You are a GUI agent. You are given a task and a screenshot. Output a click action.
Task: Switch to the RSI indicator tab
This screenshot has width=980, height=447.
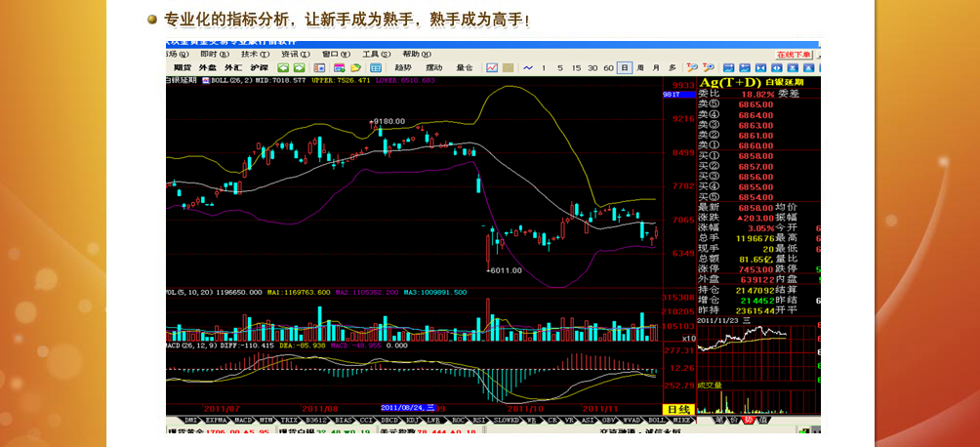pyautogui.click(x=478, y=420)
